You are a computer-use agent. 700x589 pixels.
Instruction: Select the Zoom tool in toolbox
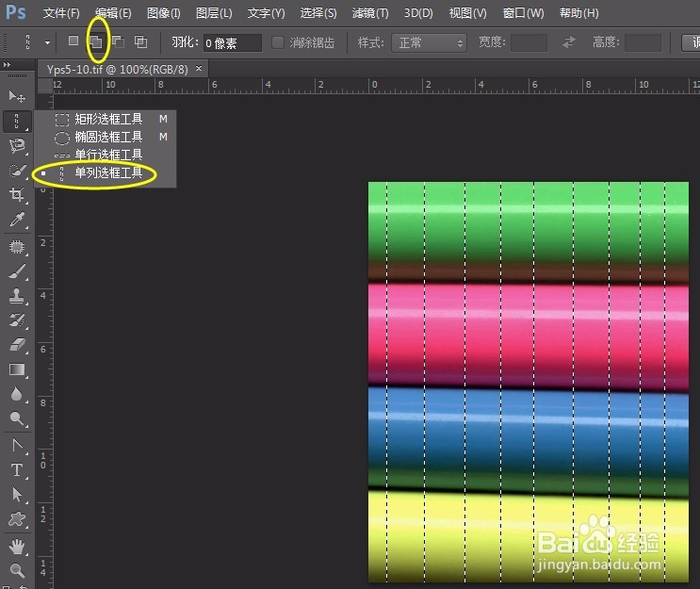click(17, 570)
